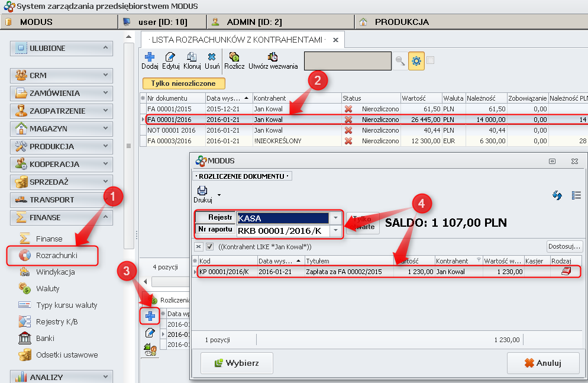Open Windykacja in the Finanse menu
Screen dimensions: 588x383
(55, 272)
